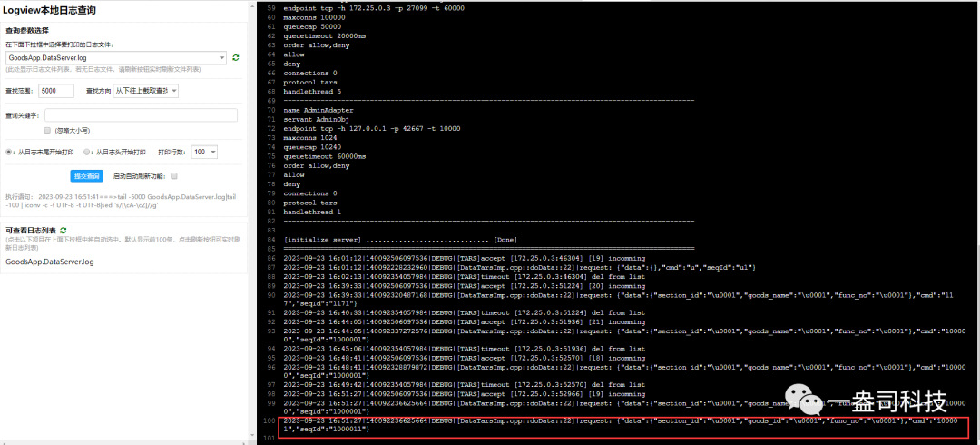Open the 查找方向 search direction dropdown
Viewport: 980px width, 445px height.
coord(145,91)
